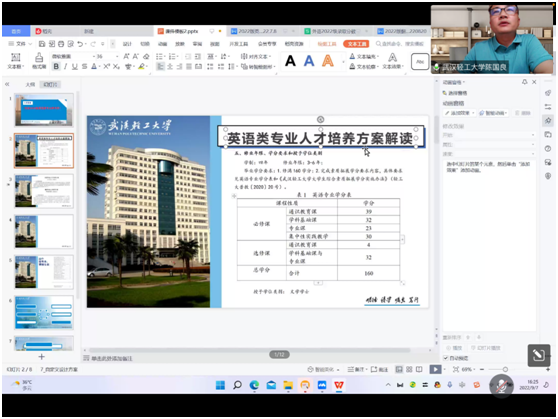
Task: Select the Format Painter (格式刷) tool
Action: coord(39,61)
